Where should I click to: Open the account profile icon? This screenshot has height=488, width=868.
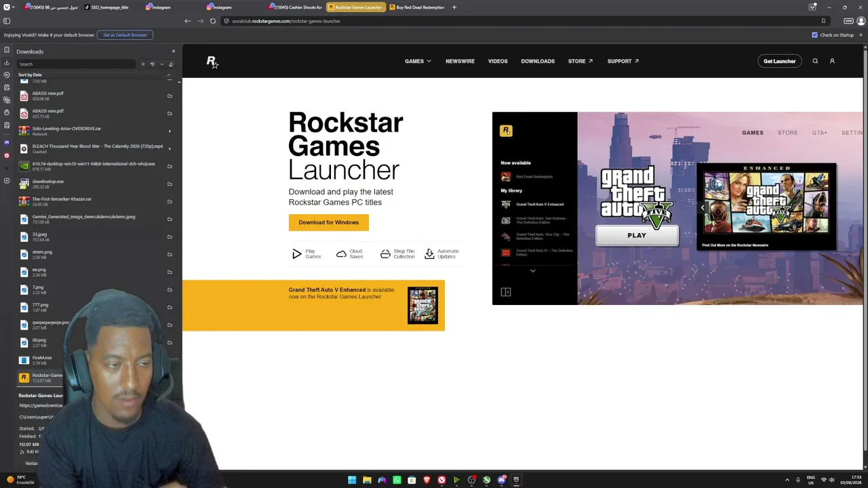tap(832, 61)
